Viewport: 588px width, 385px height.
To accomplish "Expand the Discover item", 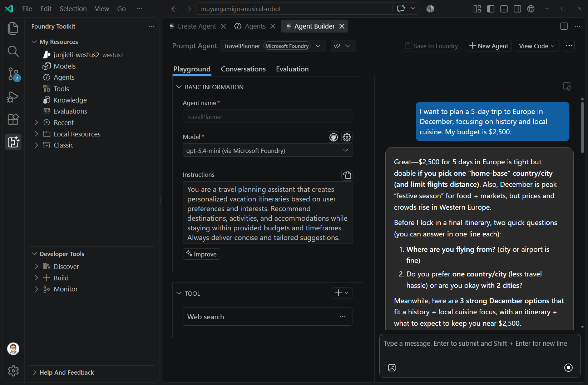I will click(36, 266).
